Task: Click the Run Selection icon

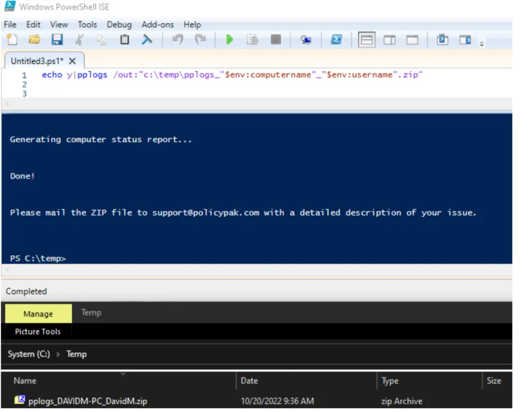Action: (x=253, y=40)
